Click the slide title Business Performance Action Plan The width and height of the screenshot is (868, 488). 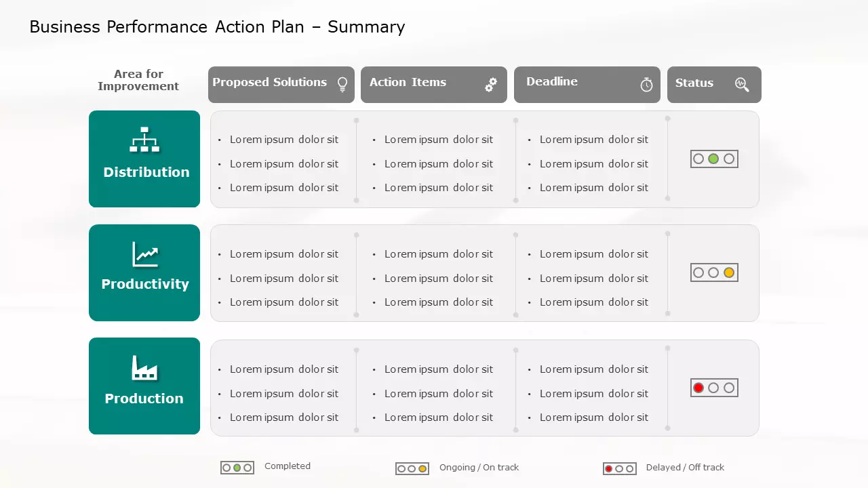coord(217,27)
